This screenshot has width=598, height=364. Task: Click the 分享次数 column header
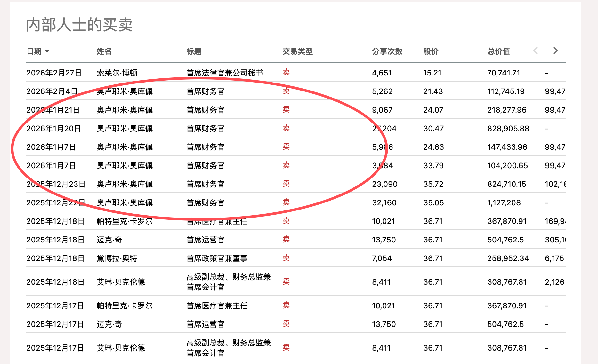pos(387,51)
